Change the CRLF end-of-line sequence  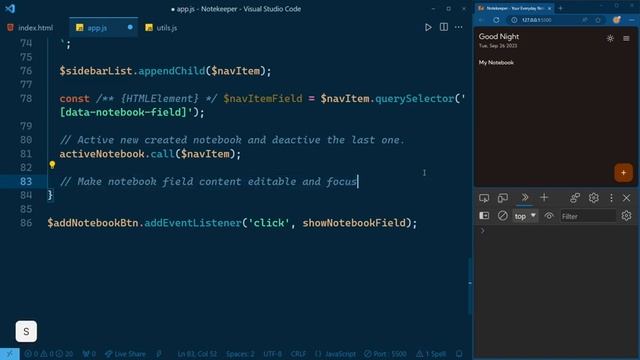click(x=298, y=354)
